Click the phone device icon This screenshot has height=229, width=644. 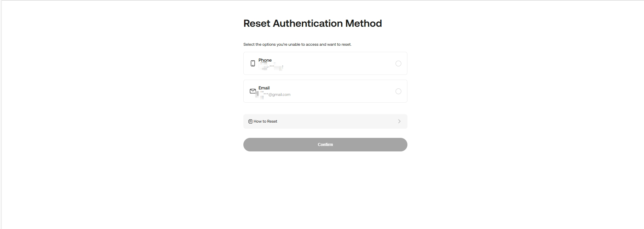pos(253,63)
